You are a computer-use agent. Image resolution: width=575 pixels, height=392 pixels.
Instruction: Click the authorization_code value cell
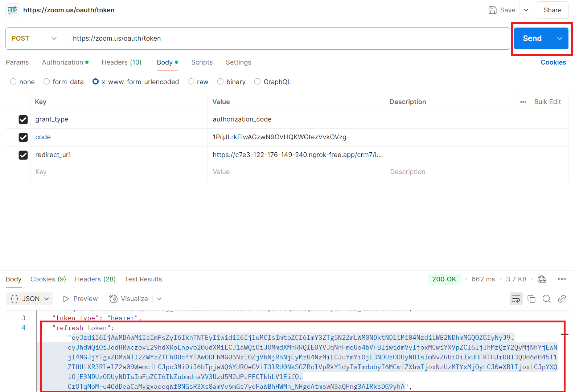296,120
